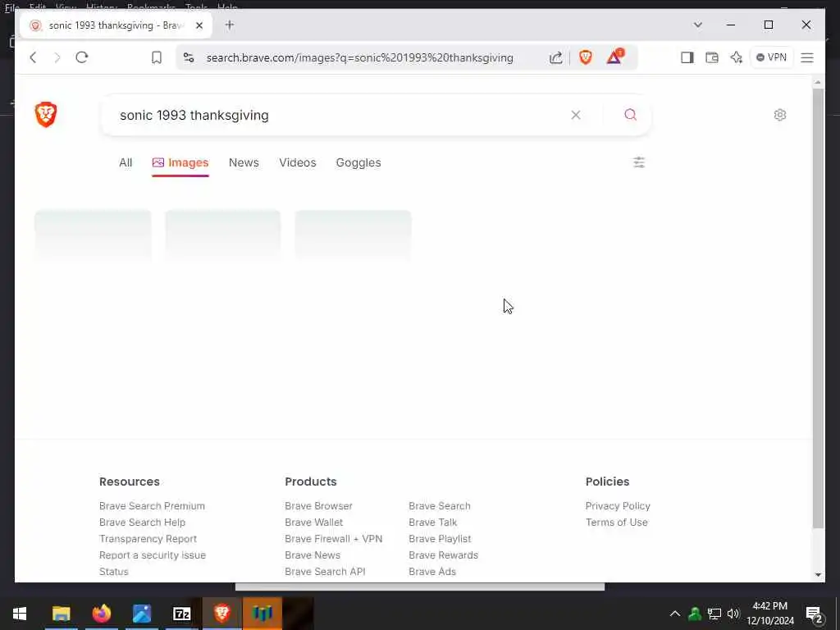
Task: Show hidden system tray icons
Action: point(675,614)
